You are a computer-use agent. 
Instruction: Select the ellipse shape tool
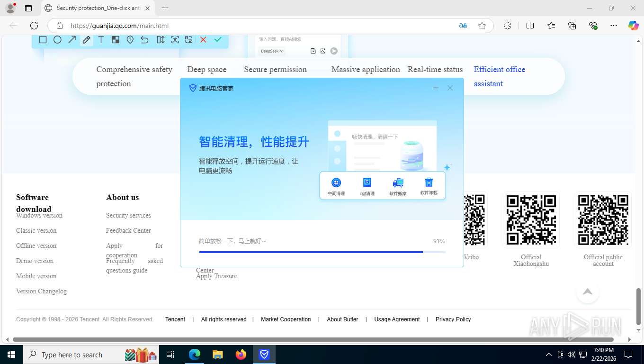[x=57, y=40]
